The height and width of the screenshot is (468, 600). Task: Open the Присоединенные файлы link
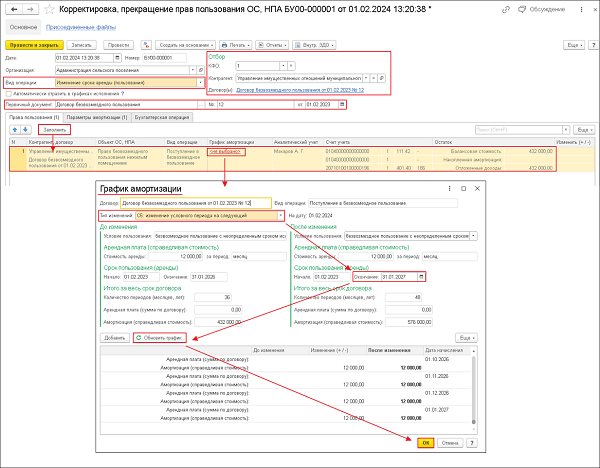coord(75,27)
